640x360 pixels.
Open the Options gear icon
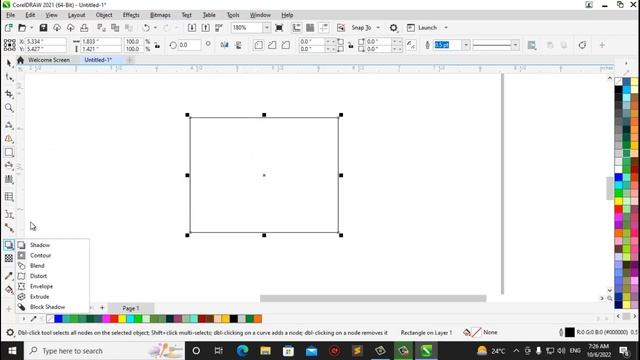click(393, 28)
